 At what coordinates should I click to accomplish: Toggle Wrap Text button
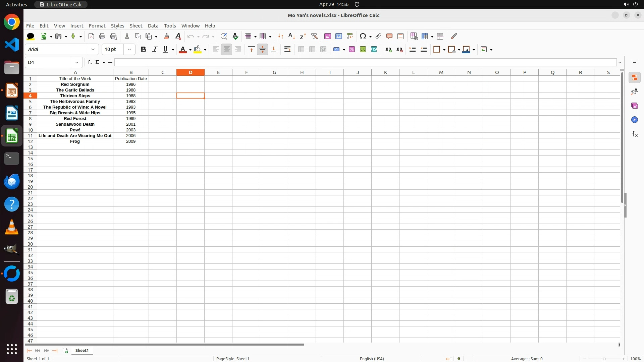tap(287, 50)
